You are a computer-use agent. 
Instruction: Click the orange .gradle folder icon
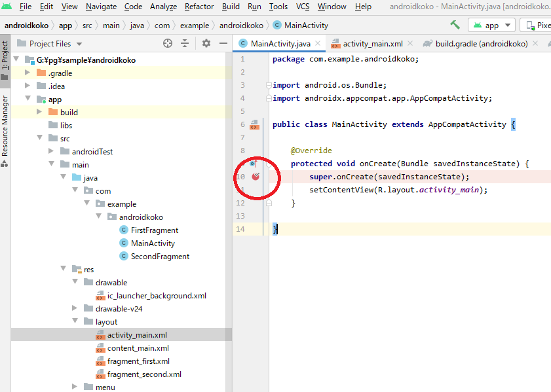tap(41, 73)
